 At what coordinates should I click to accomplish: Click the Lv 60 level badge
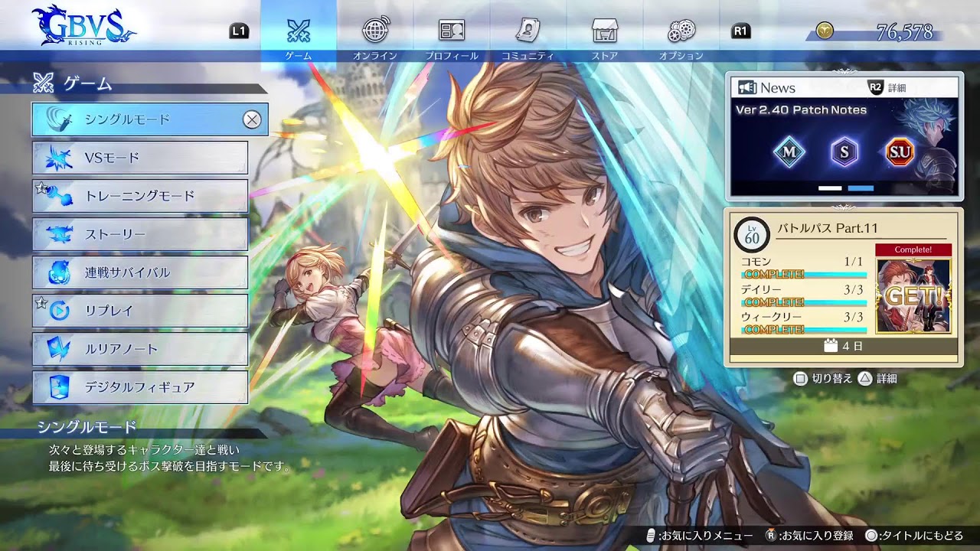click(x=752, y=234)
